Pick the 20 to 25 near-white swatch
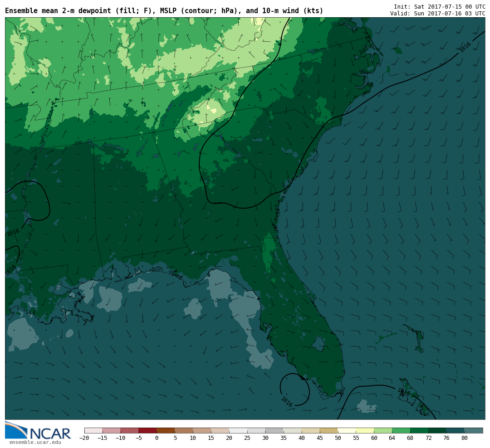Image resolution: width=490 pixels, height=448 pixels. pyautogui.click(x=239, y=430)
